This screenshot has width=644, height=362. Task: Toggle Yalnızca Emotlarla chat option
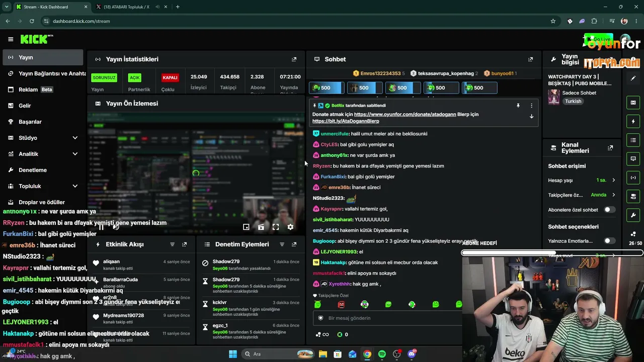tap(609, 241)
